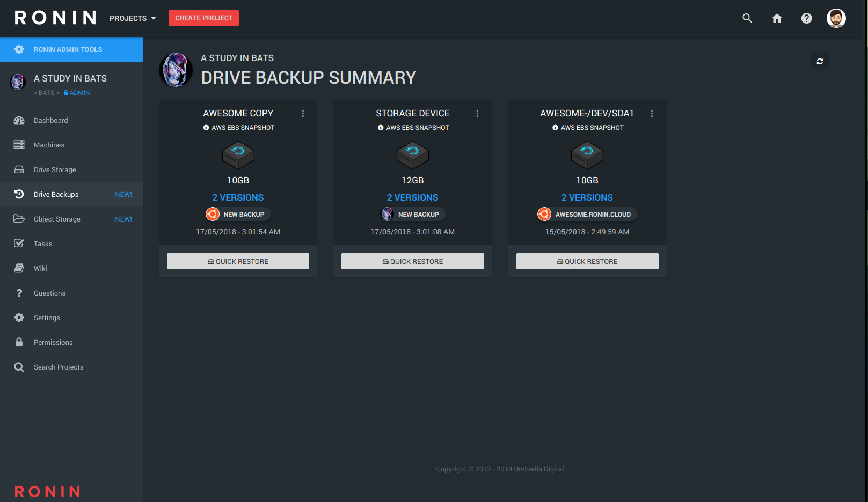Open the Projects dropdown menu

[x=133, y=18]
